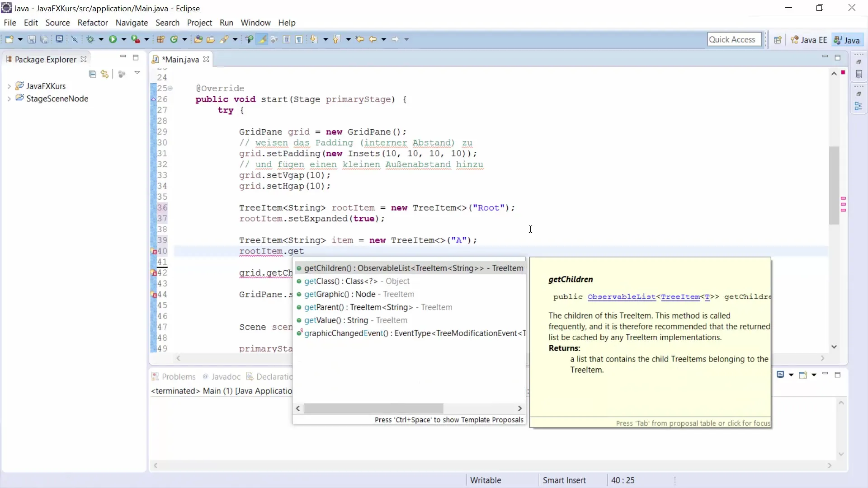The image size is (868, 488).
Task: Toggle Block Selection Mode
Action: tap(287, 39)
